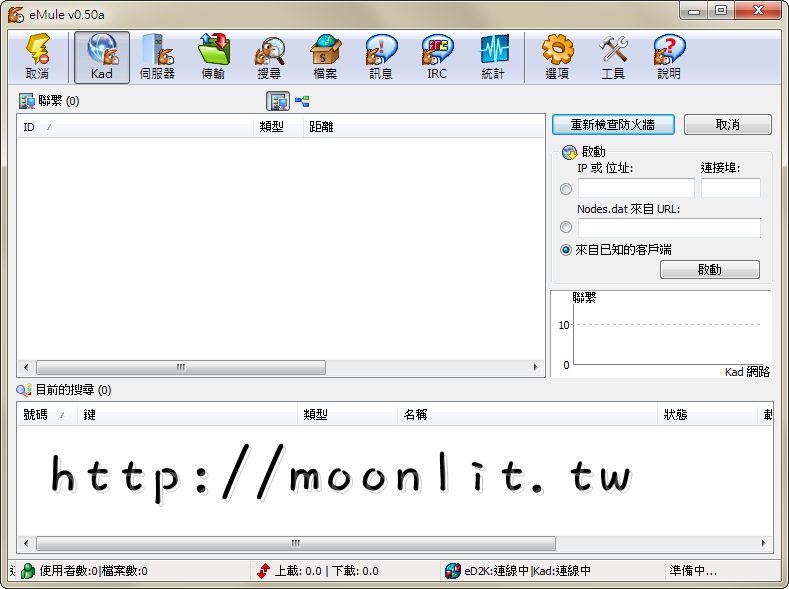Viewport: 789px width, 589px height.
Task: Sort contacts by the ID column header
Action: (29, 127)
